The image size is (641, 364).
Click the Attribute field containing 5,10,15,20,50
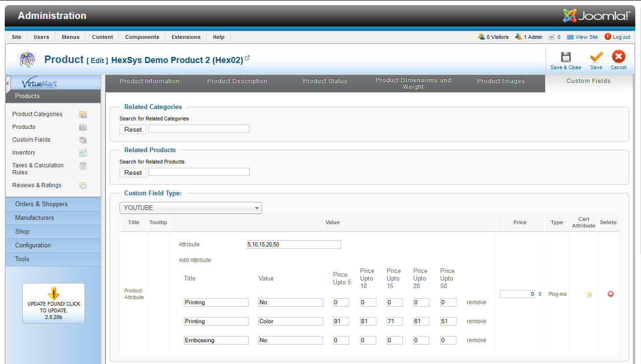(x=293, y=245)
